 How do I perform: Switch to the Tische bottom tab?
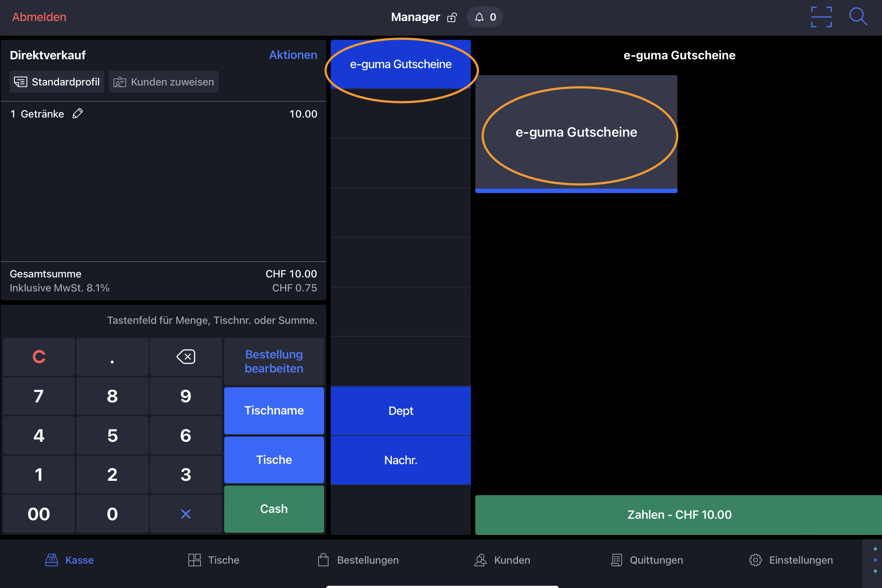click(x=213, y=560)
